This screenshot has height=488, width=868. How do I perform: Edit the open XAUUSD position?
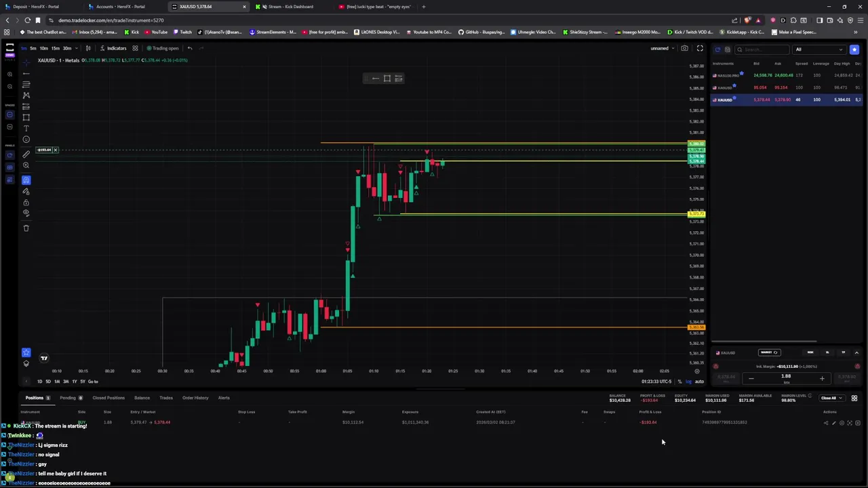[x=834, y=423]
